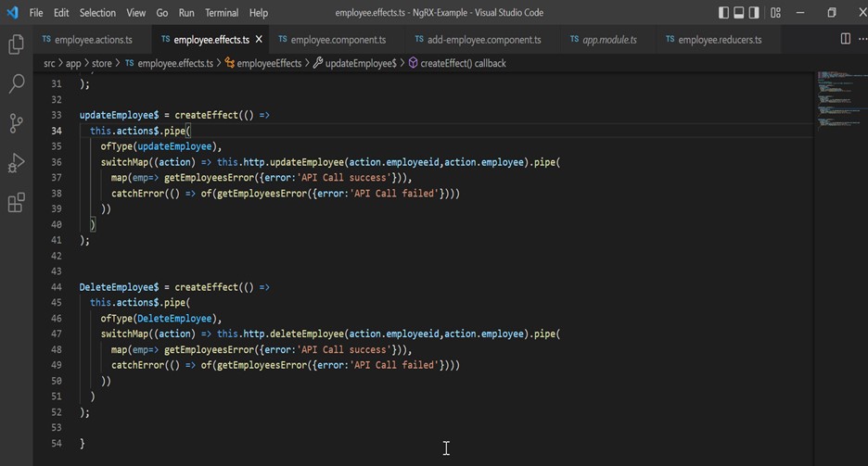Toggle the primary side bar visibility
The image size is (868, 466).
[723, 13]
